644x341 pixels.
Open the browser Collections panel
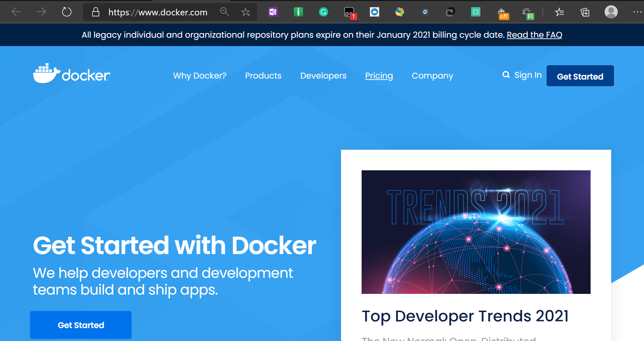[585, 12]
